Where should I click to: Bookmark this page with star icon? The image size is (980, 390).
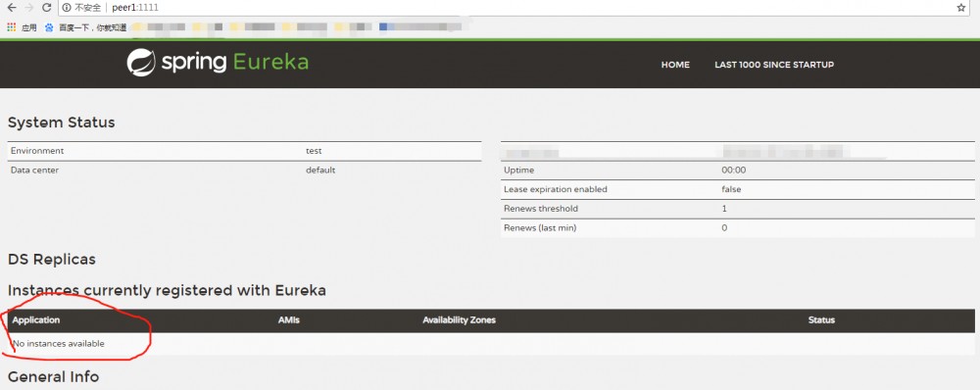click(960, 8)
